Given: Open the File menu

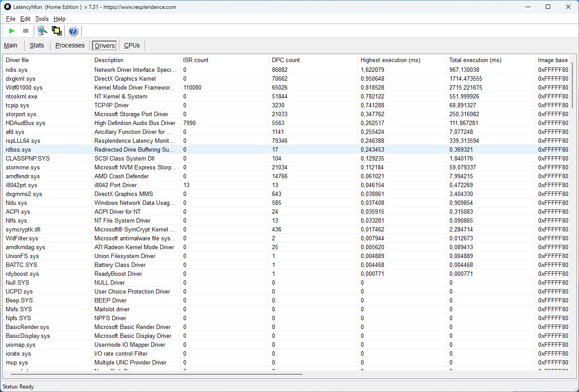Looking at the screenshot, I should click(11, 19).
